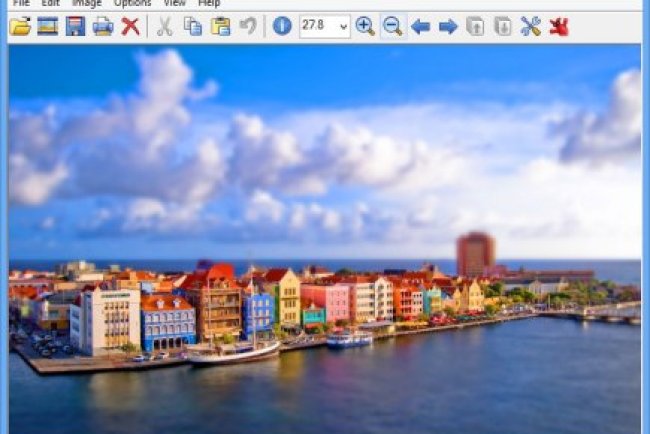This screenshot has height=434, width=650.
Task: Open the Help menu
Action: 209,3
